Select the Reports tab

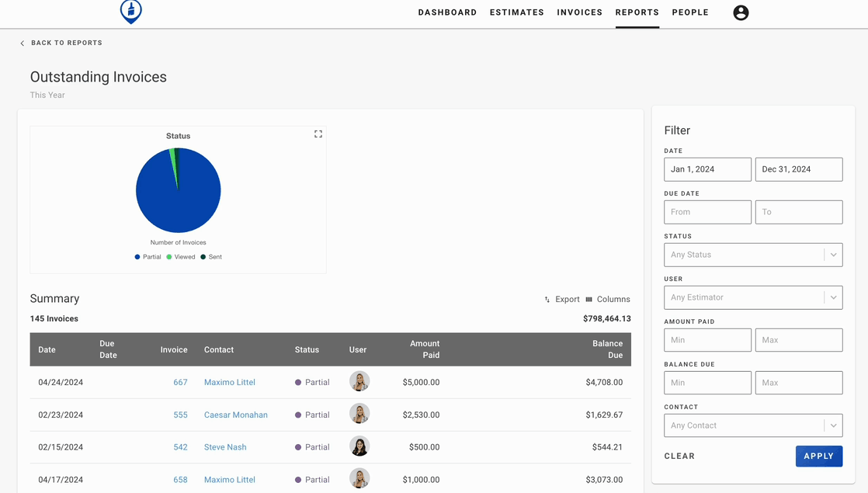[x=637, y=12]
